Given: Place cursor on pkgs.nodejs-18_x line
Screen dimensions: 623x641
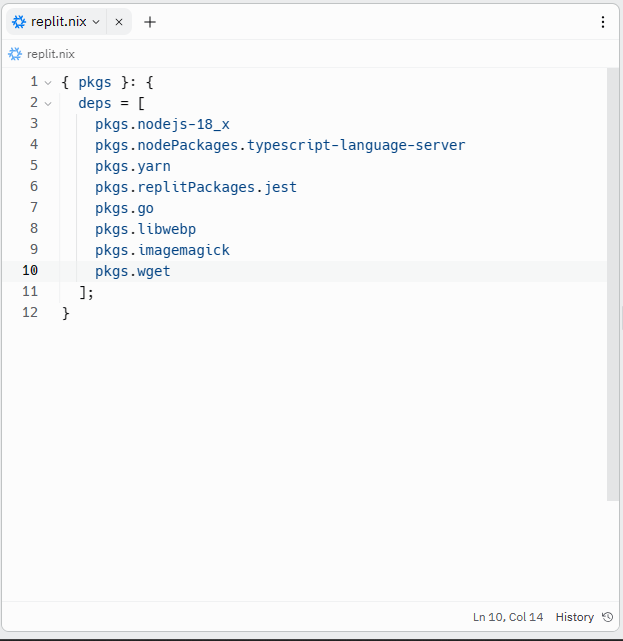Looking at the screenshot, I should coord(162,124).
